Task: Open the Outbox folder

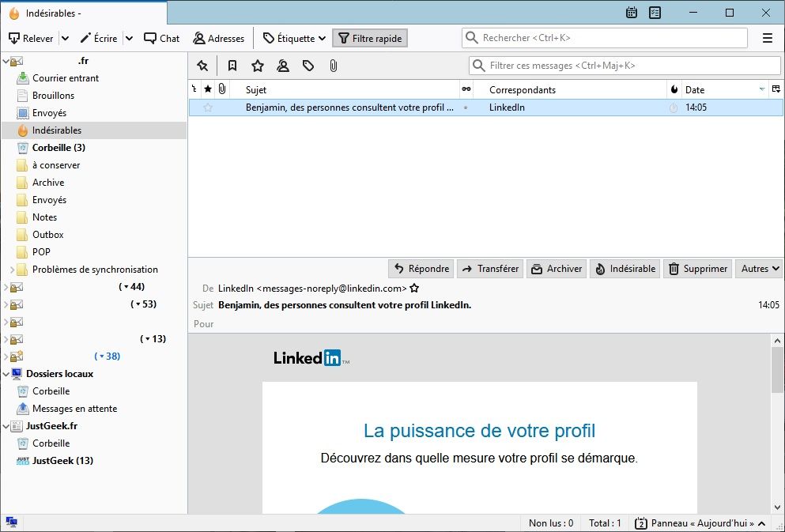Action: pos(48,235)
